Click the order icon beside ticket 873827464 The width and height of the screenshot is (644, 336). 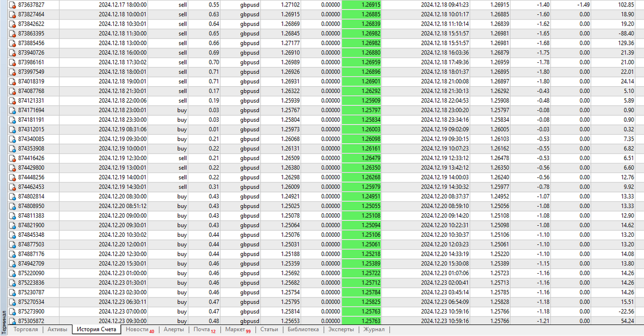[x=12, y=14]
